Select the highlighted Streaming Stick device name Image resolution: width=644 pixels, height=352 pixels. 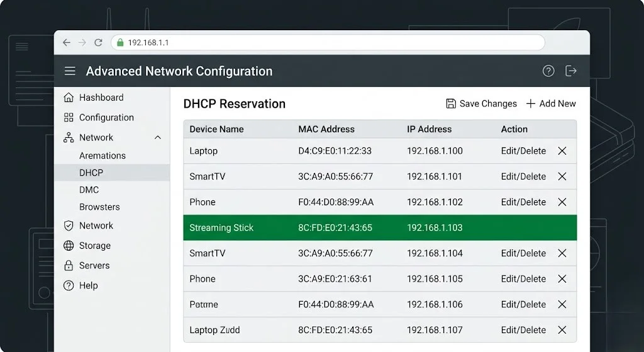221,228
